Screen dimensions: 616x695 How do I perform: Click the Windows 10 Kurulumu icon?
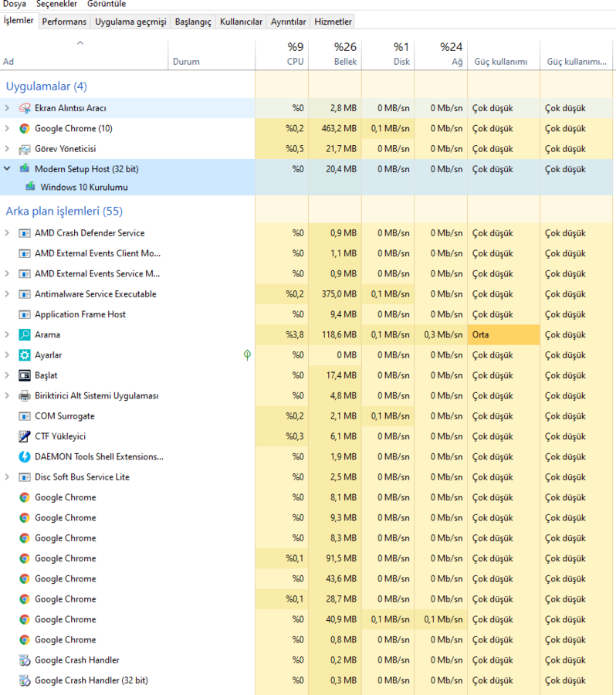[x=30, y=187]
